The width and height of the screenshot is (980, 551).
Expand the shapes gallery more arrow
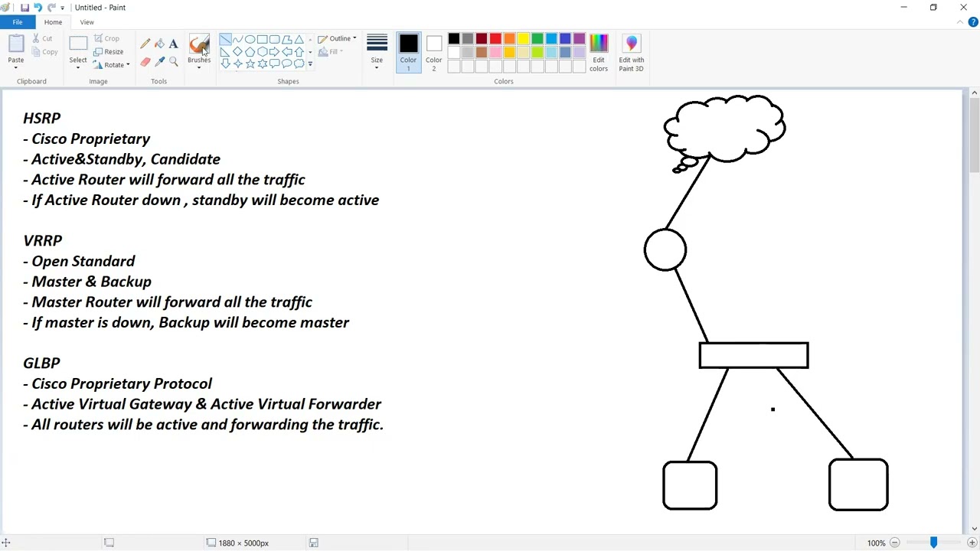click(310, 64)
